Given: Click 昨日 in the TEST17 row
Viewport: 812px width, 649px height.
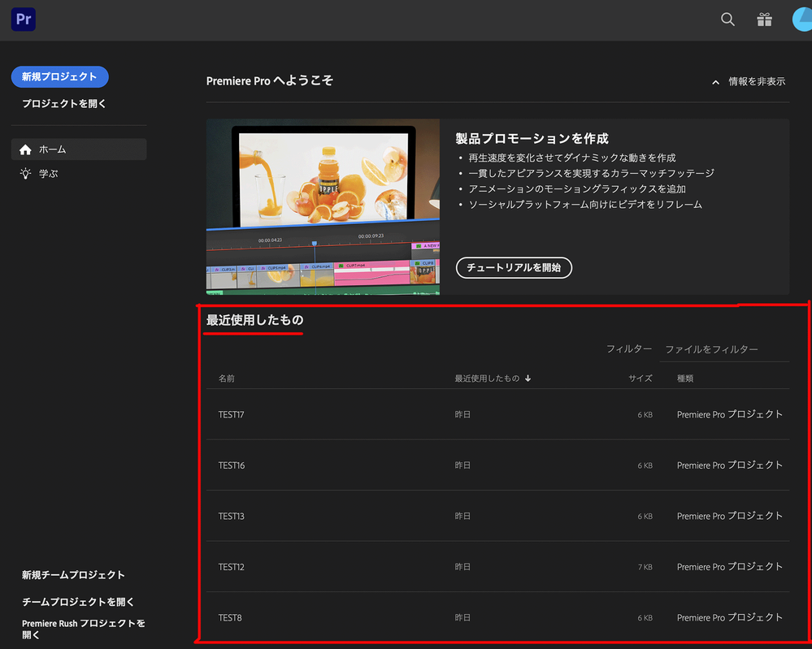Looking at the screenshot, I should pos(462,414).
